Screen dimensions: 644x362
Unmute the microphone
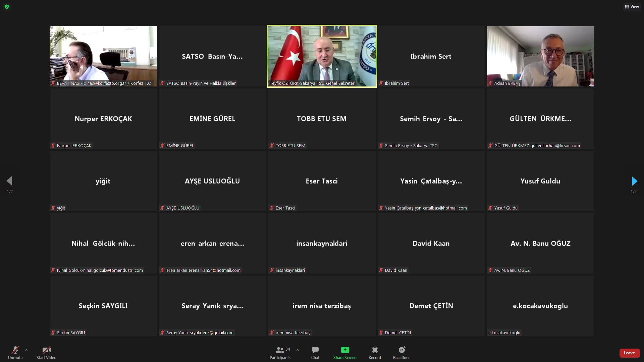[15, 350]
